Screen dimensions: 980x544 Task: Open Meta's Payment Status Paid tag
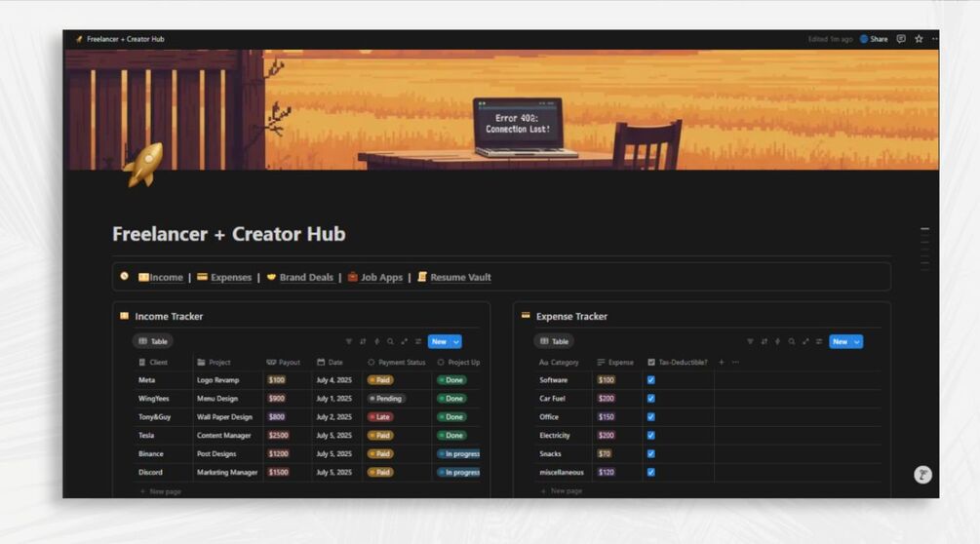tap(380, 380)
